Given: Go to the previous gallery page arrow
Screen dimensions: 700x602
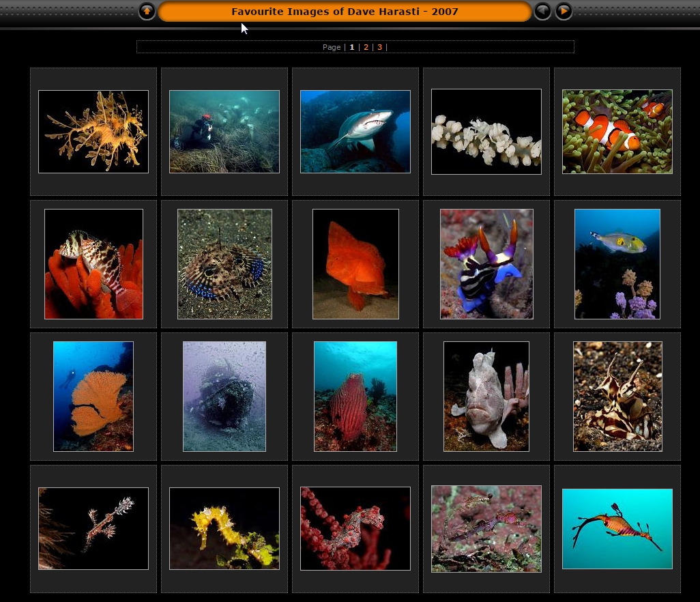Looking at the screenshot, I should coord(542,11).
